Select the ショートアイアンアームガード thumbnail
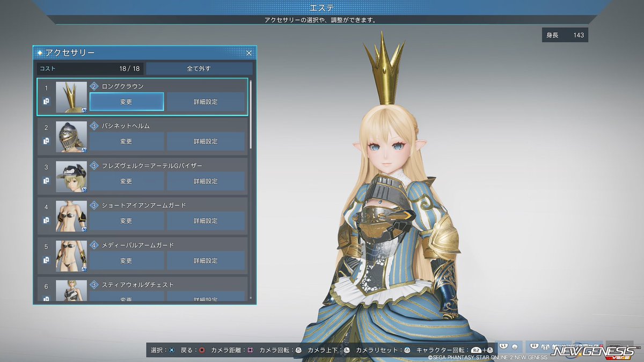Viewport: 644px width, 362px height. coord(71,216)
